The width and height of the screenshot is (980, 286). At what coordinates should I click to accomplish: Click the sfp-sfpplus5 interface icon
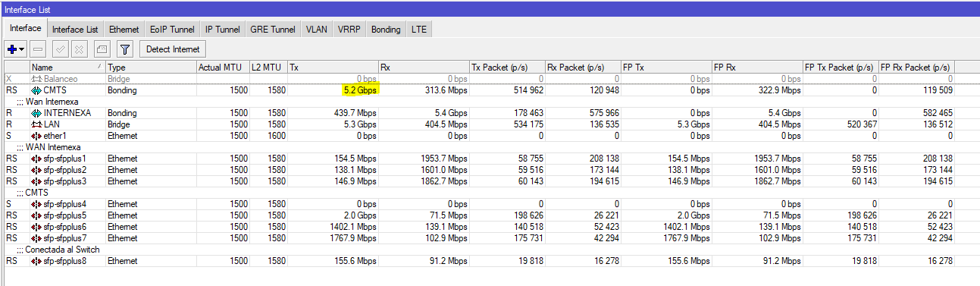click(36, 215)
